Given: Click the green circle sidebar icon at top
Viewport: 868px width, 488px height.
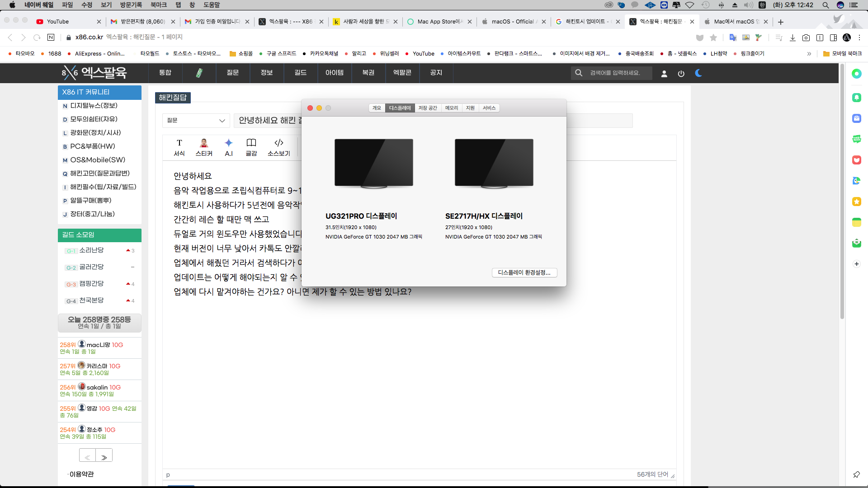Looking at the screenshot, I should coord(857,74).
